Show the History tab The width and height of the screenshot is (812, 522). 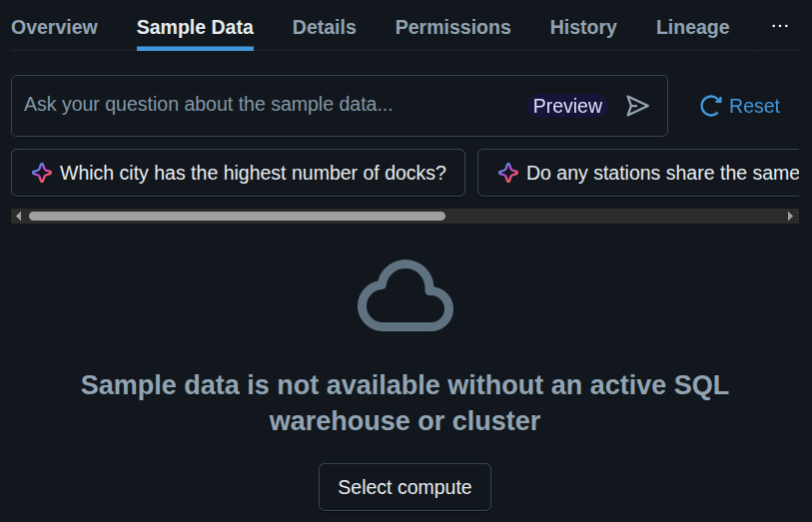pyautogui.click(x=583, y=27)
